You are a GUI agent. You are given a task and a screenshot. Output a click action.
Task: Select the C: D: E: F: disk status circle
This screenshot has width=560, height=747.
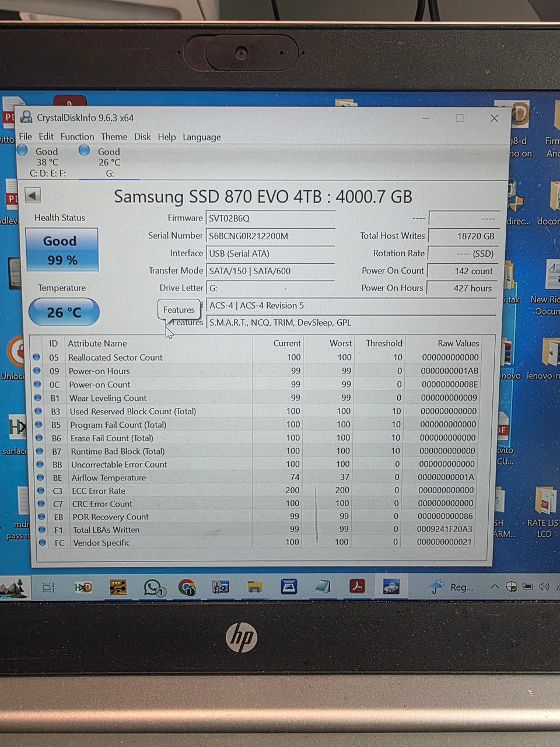click(23, 151)
